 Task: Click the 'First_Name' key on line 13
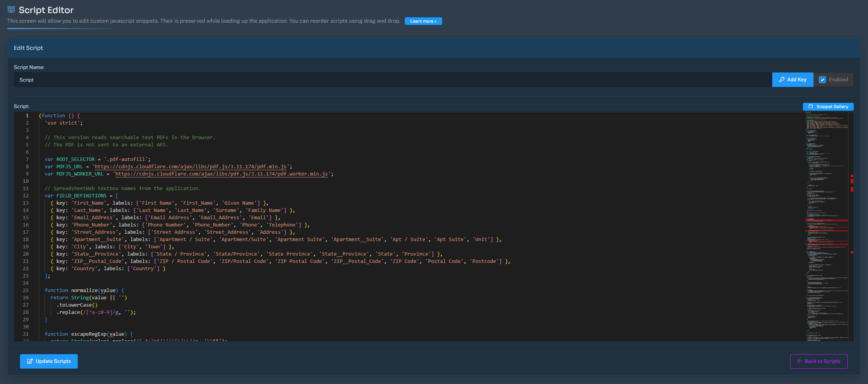(x=89, y=203)
